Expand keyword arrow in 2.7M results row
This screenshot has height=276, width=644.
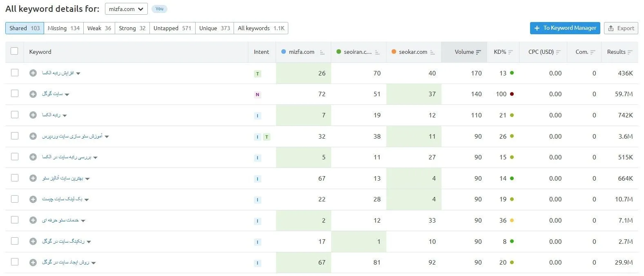point(89,242)
